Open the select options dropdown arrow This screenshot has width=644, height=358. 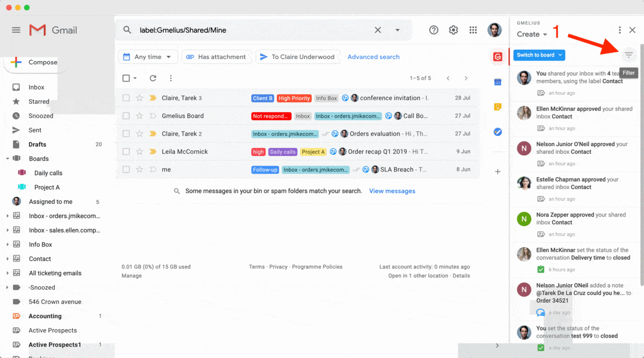click(135, 78)
